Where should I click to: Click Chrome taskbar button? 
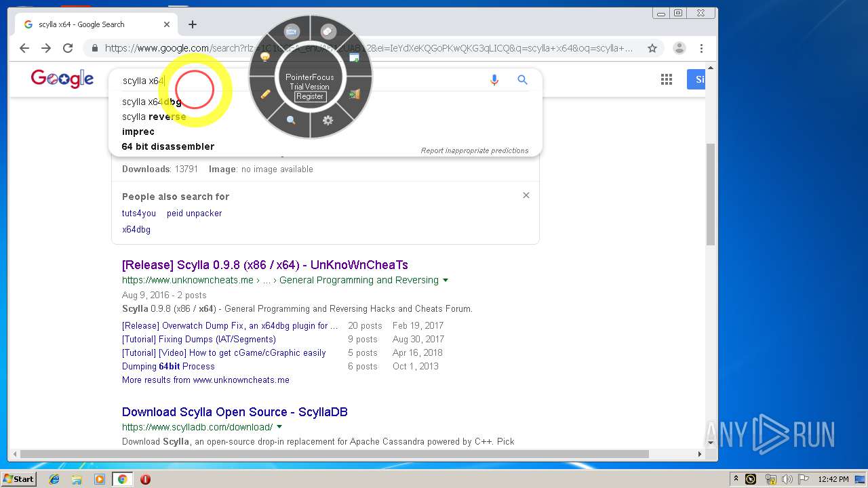[122, 479]
